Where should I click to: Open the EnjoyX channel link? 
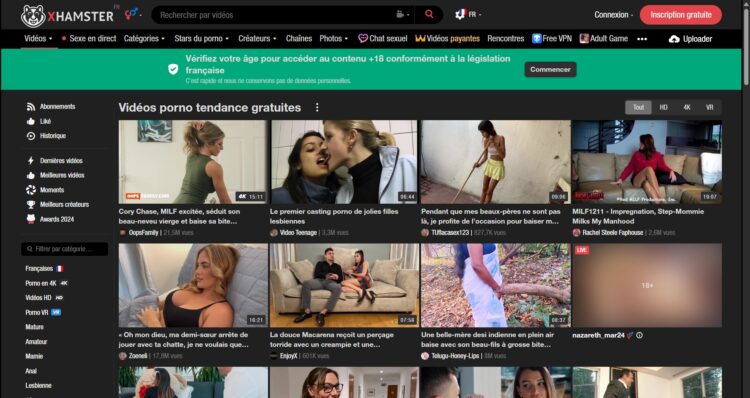(288, 356)
